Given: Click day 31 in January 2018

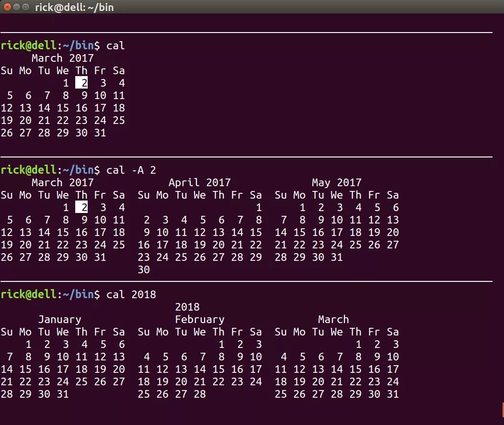Looking at the screenshot, I should [x=63, y=394].
